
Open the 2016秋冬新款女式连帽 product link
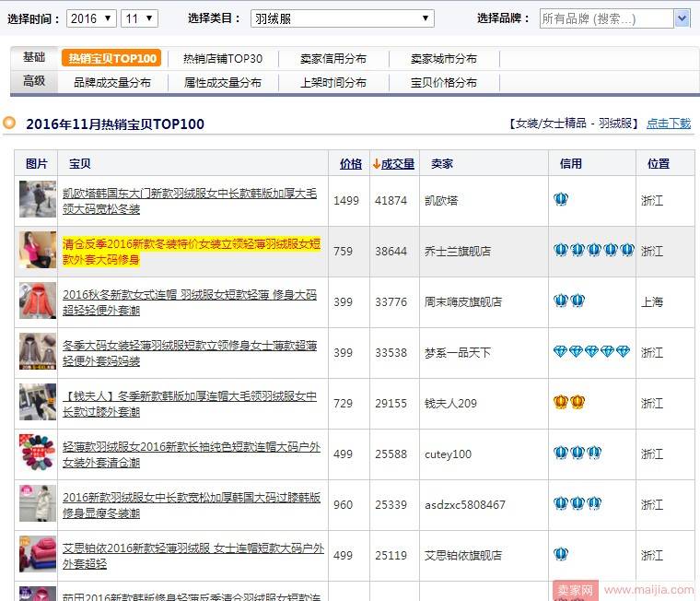click(x=190, y=302)
